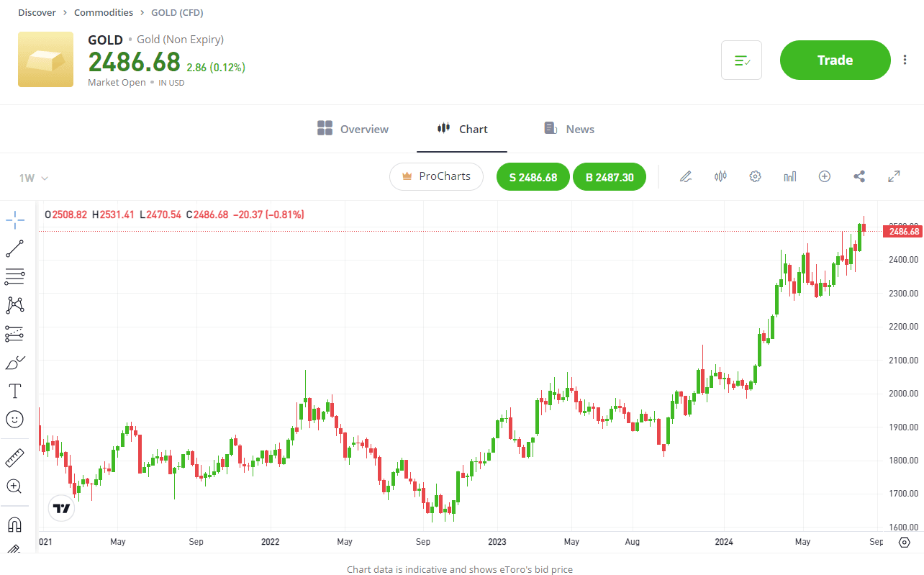Click the compare plus-circle icon

[825, 176]
